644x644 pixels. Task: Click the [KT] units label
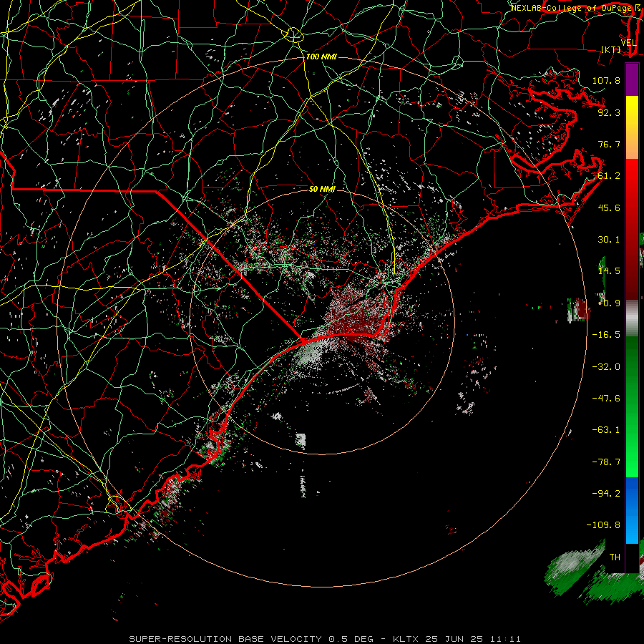[x=610, y=49]
